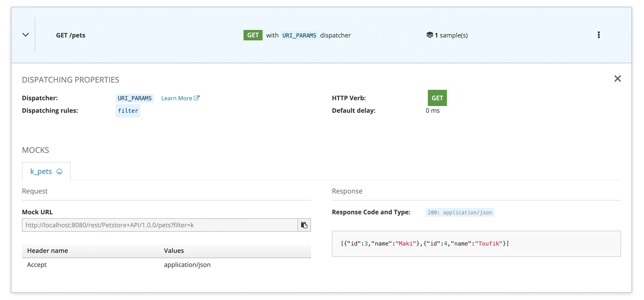Viewport: 644px width, 300px height.
Task: Click the URI_PARAMS dispatcher value tag
Action: pyautogui.click(x=135, y=98)
